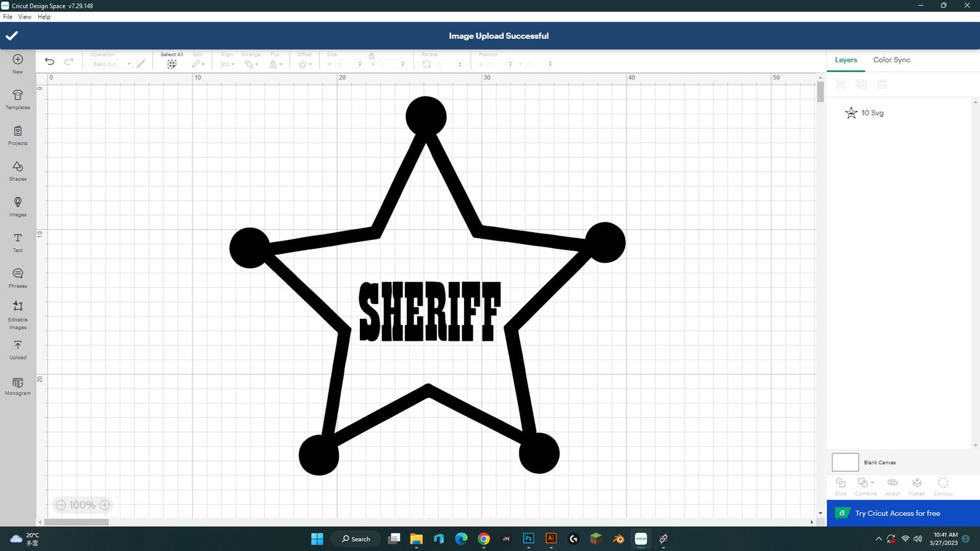Switch to the Layers tab
Viewport: 980px width, 551px height.
845,60
